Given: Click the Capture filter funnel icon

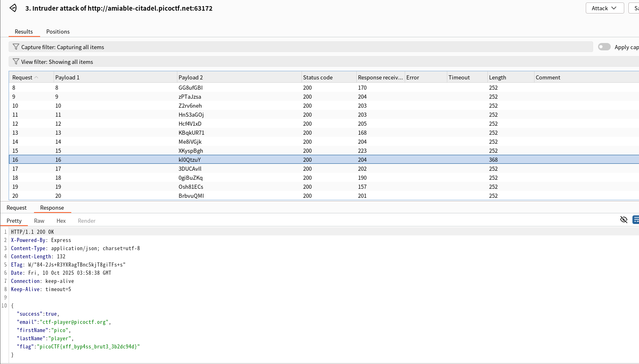Looking at the screenshot, I should (x=16, y=47).
